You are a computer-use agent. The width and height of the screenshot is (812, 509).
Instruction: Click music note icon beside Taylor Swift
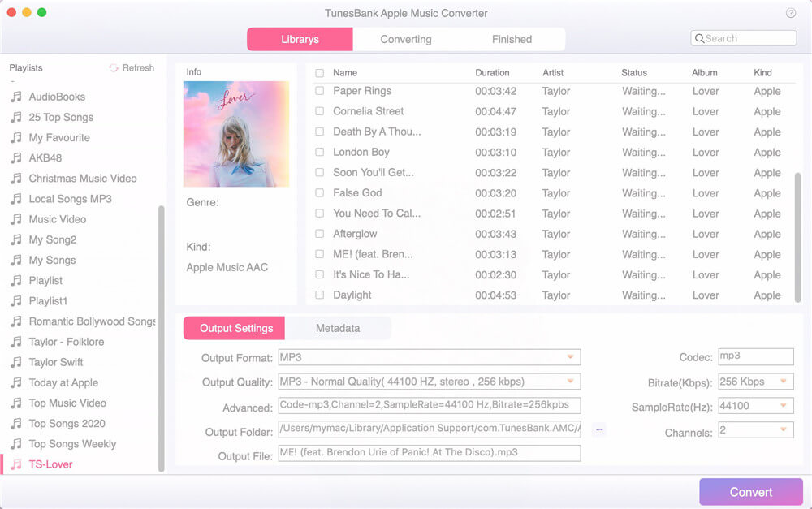coord(16,362)
